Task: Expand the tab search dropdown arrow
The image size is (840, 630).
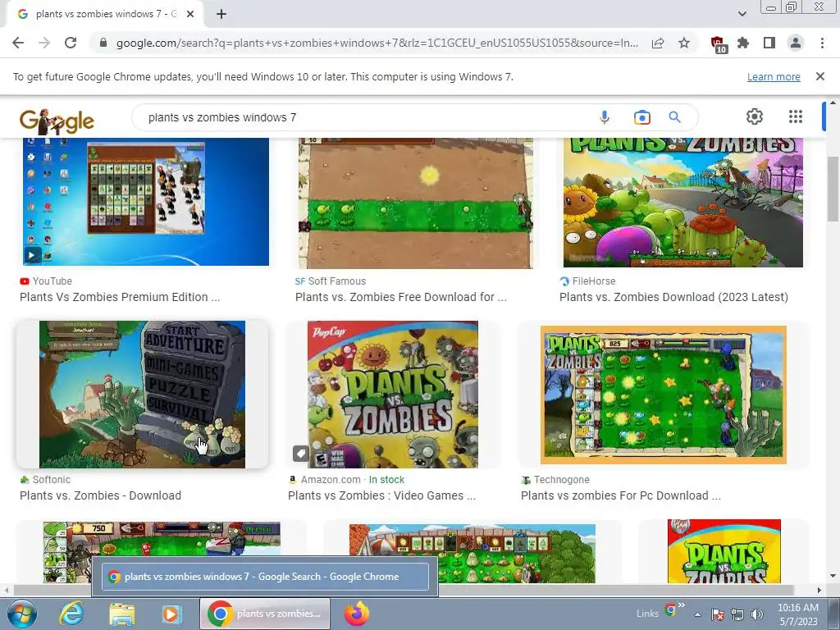Action: pyautogui.click(x=742, y=14)
